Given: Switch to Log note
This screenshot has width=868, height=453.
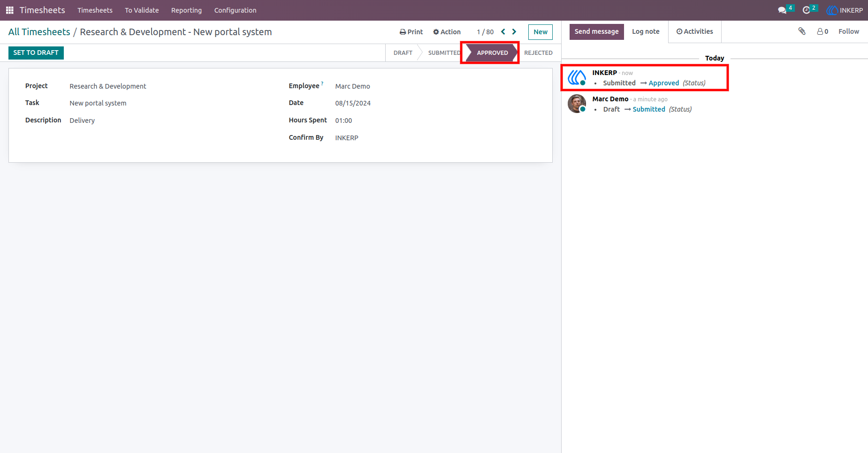Looking at the screenshot, I should coord(646,32).
